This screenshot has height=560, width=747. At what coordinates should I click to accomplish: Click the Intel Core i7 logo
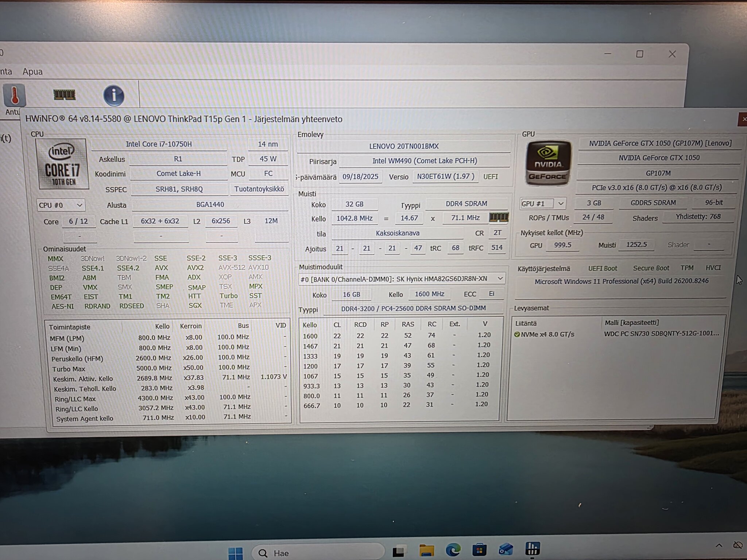[63, 164]
